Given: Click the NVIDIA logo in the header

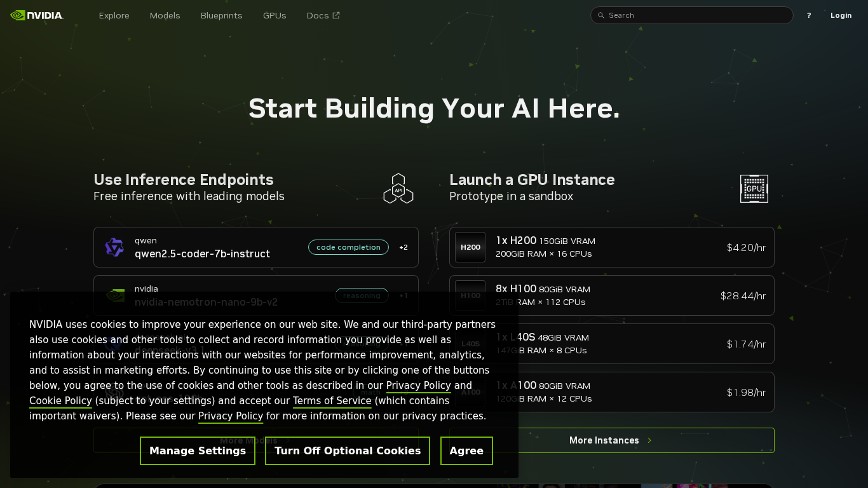Looking at the screenshot, I should [x=37, y=15].
